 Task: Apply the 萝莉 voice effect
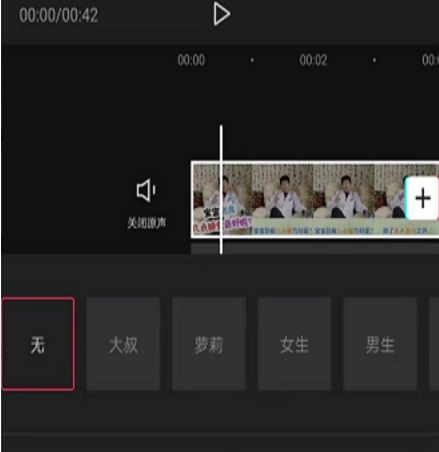(209, 344)
